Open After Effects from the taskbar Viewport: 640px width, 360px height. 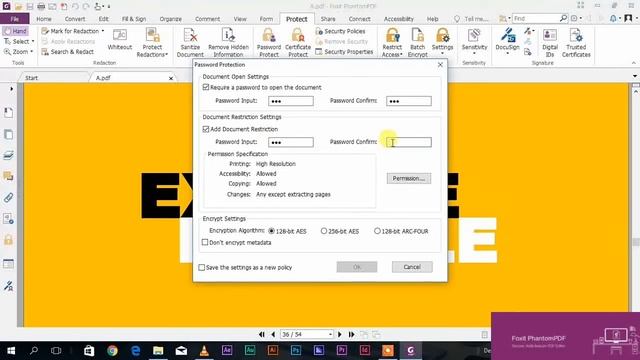(x=227, y=350)
